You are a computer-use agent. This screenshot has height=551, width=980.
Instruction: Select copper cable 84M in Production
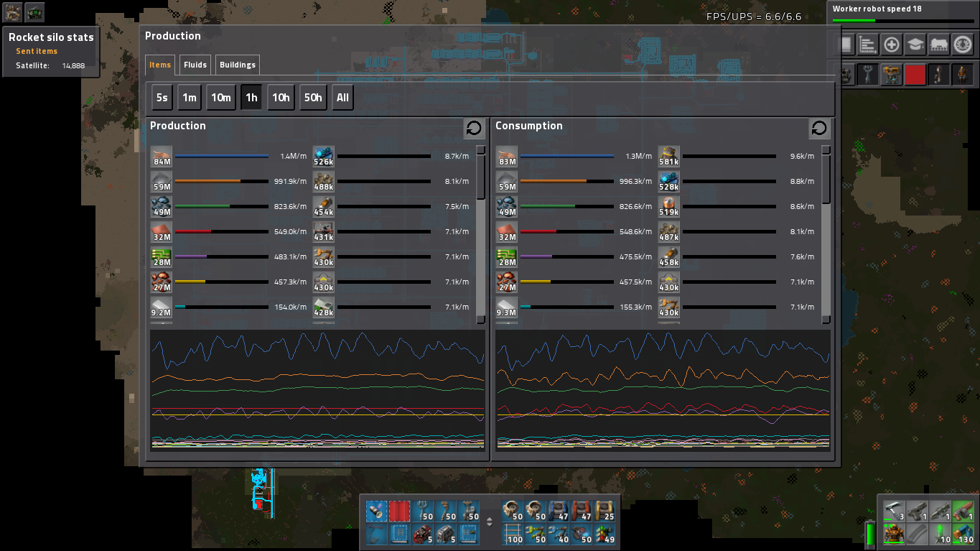pyautogui.click(x=162, y=157)
